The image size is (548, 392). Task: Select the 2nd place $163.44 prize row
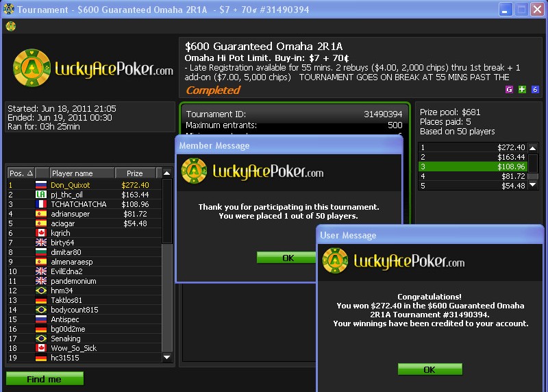(x=473, y=157)
